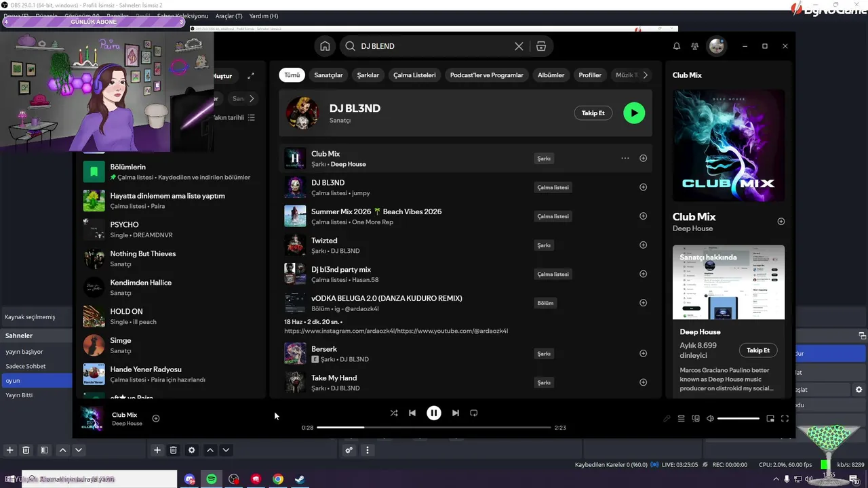Screen dimensions: 868x488
Task: Add Club Mix in now-playing panel
Action: pos(781,222)
